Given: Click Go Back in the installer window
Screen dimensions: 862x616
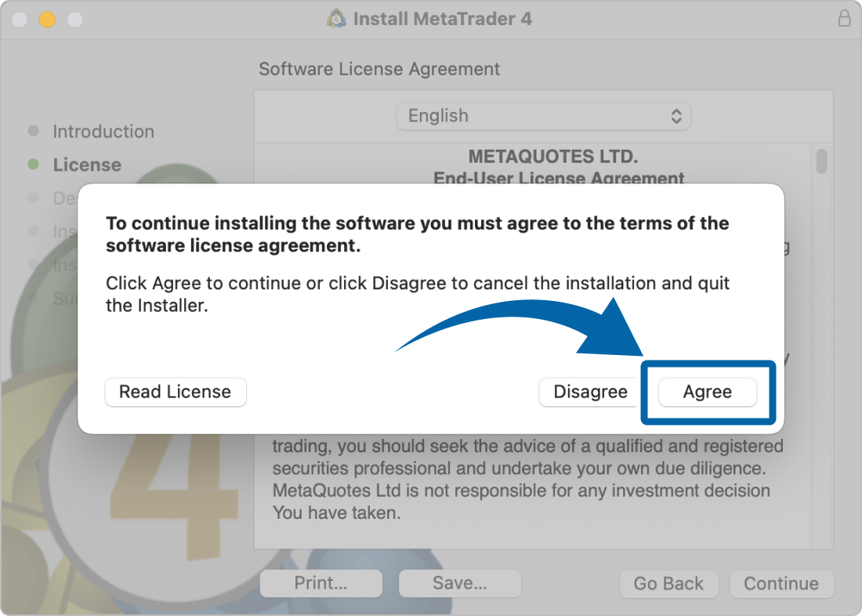Looking at the screenshot, I should pos(668,584).
